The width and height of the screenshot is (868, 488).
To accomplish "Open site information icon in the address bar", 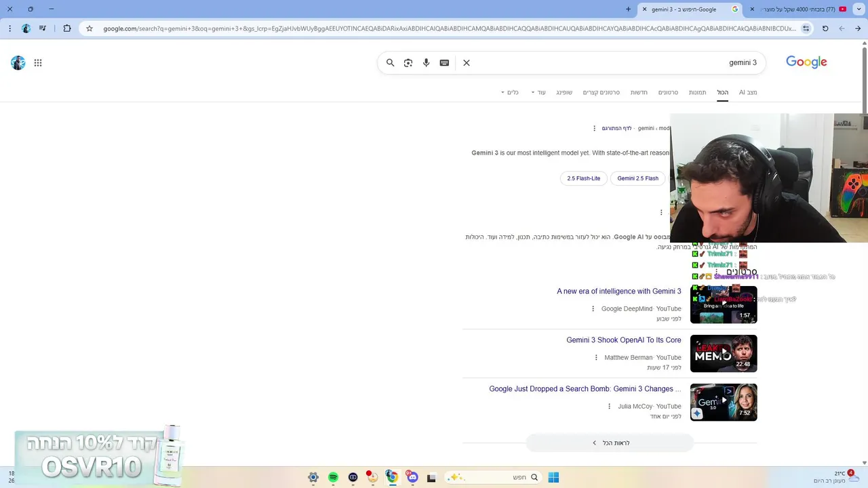I will 806,28.
